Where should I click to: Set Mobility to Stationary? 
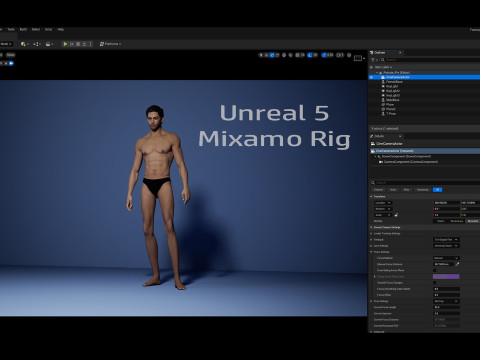[x=456, y=221]
